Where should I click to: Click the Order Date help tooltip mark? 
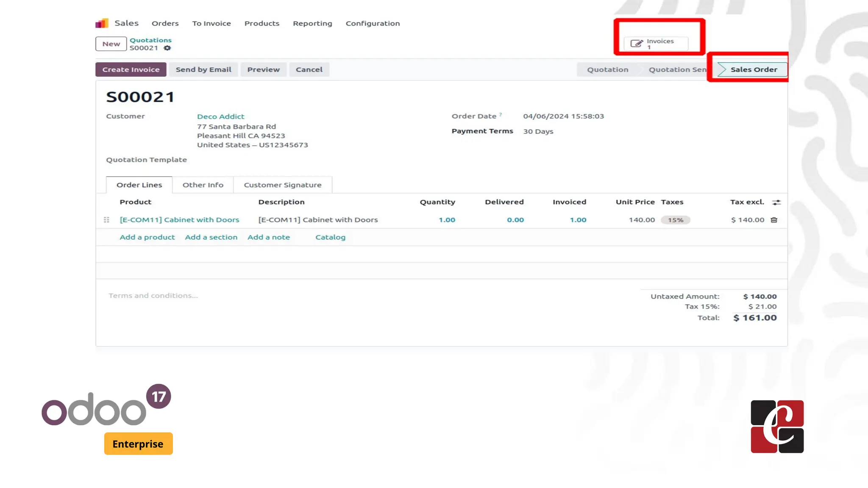point(501,114)
